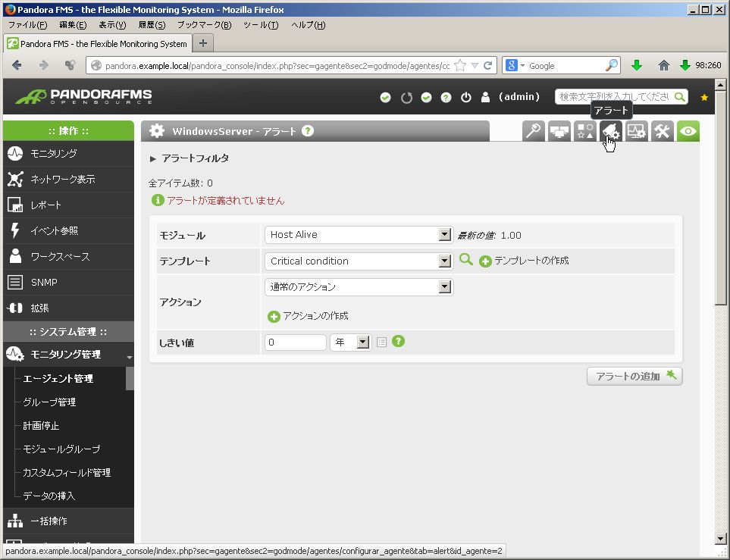Select グループ管理 submenu item

click(x=49, y=402)
